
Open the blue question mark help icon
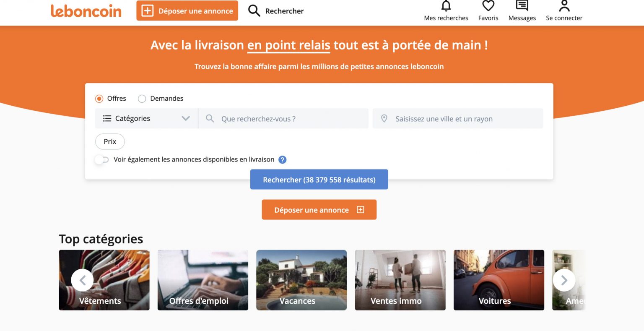click(283, 159)
